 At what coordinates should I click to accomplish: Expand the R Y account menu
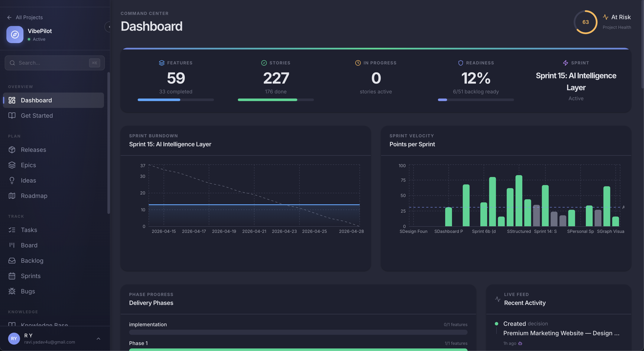point(98,339)
